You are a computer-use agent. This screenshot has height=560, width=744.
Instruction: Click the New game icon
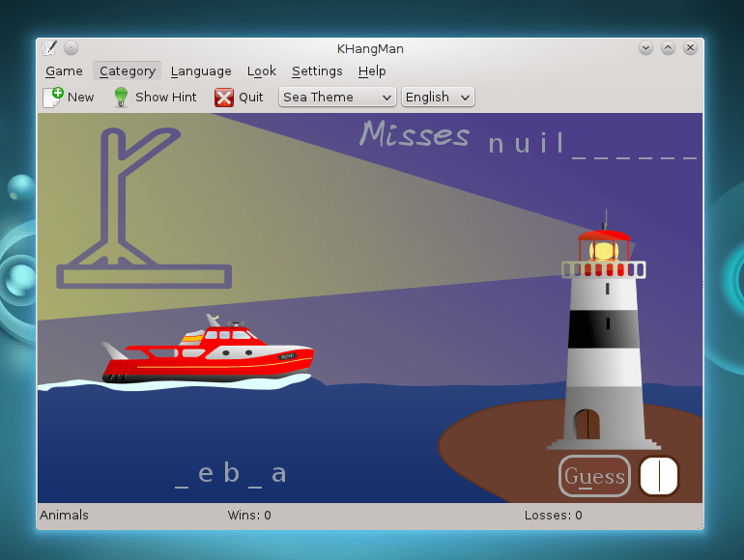[x=53, y=97]
